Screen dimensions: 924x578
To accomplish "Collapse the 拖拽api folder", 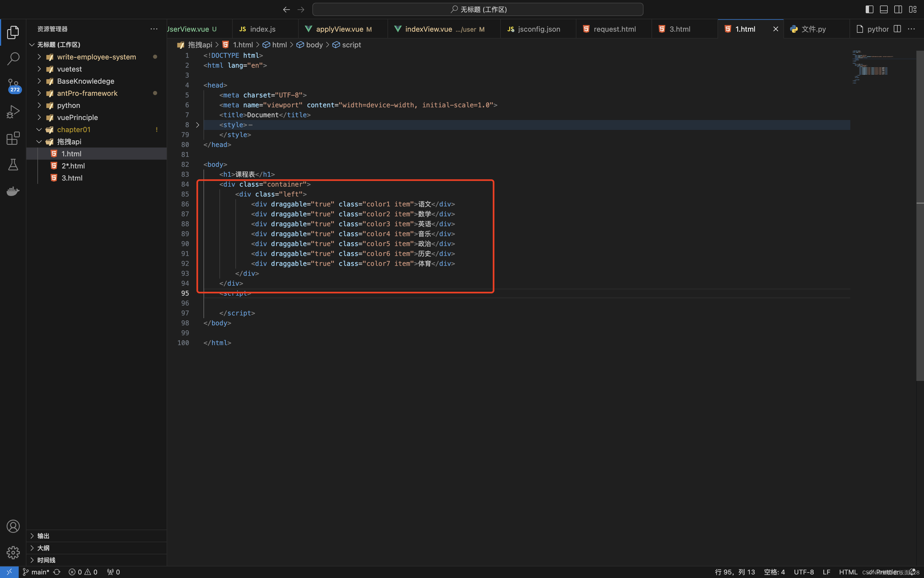I will click(39, 141).
